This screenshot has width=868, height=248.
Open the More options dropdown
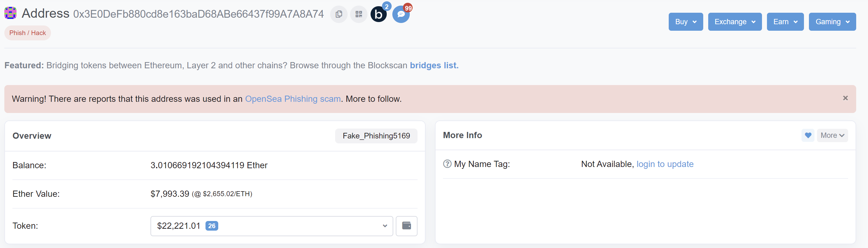tap(832, 135)
